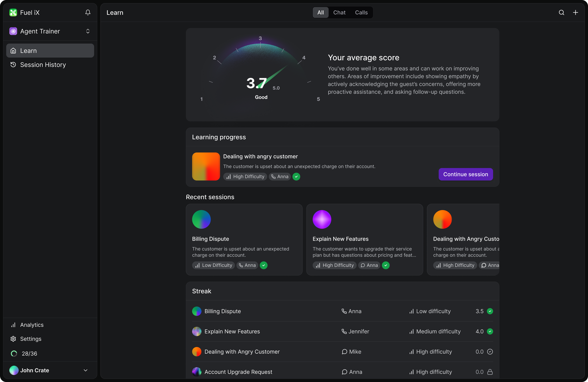Click the Anna phone tag on Billing Dispute card
The image size is (588, 382).
point(247,265)
